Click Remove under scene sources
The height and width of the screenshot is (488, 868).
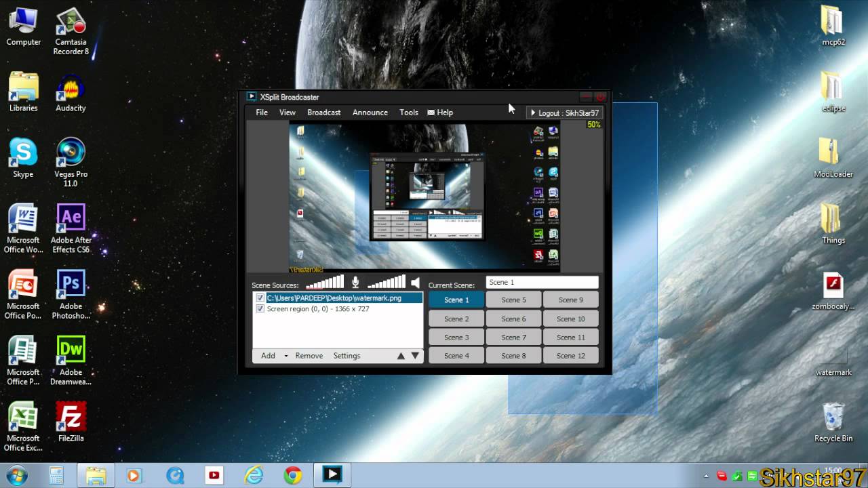309,356
